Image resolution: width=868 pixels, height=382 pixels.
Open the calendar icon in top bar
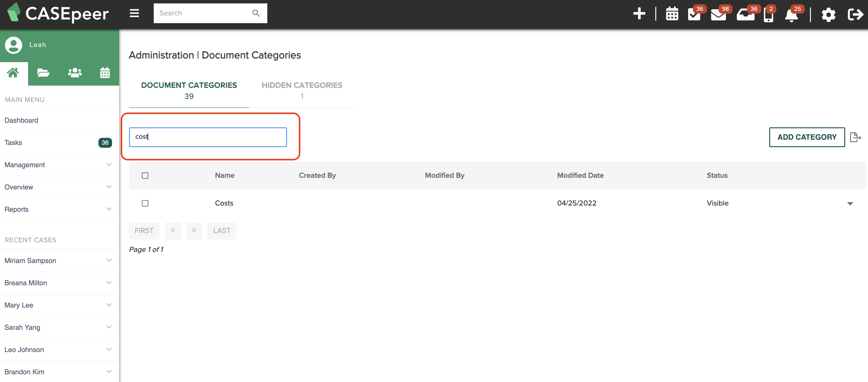[x=672, y=14]
